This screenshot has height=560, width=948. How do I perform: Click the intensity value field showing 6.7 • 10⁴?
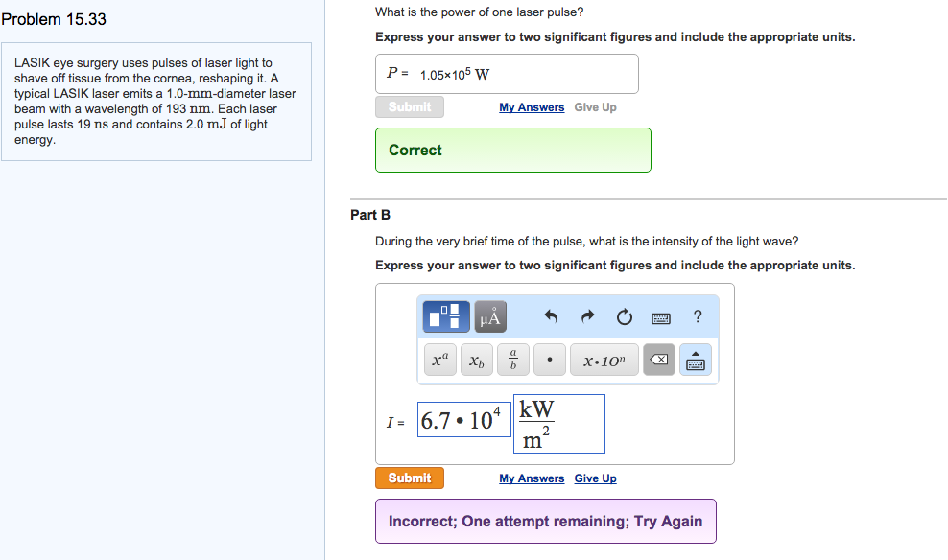point(462,421)
